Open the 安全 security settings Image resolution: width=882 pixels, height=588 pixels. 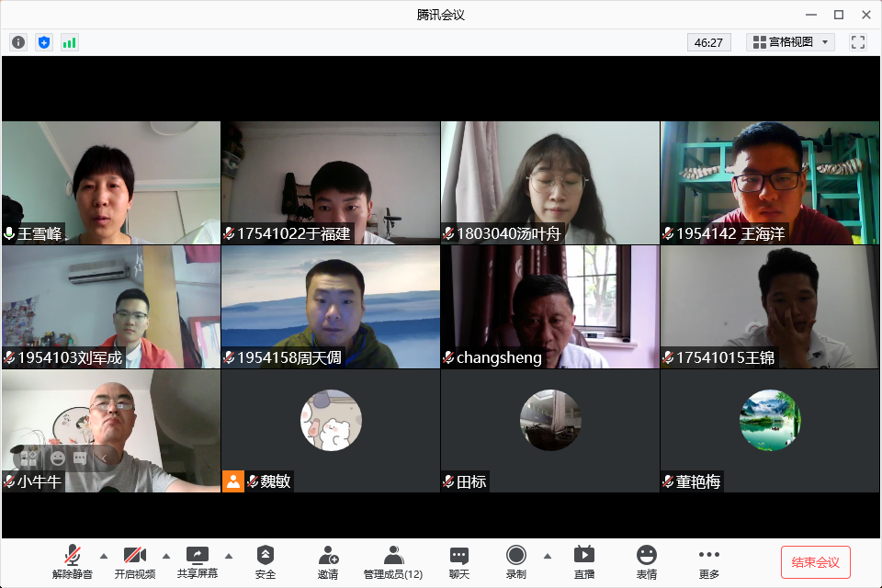[266, 561]
